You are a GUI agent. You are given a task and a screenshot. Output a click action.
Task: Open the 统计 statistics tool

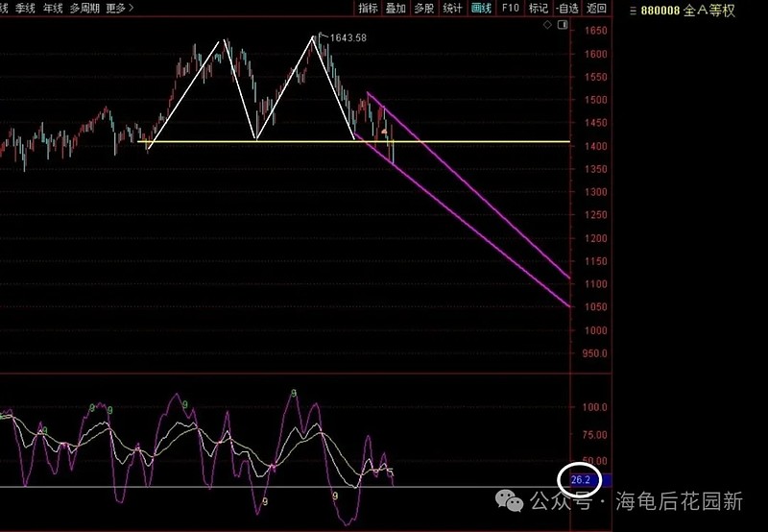click(452, 8)
